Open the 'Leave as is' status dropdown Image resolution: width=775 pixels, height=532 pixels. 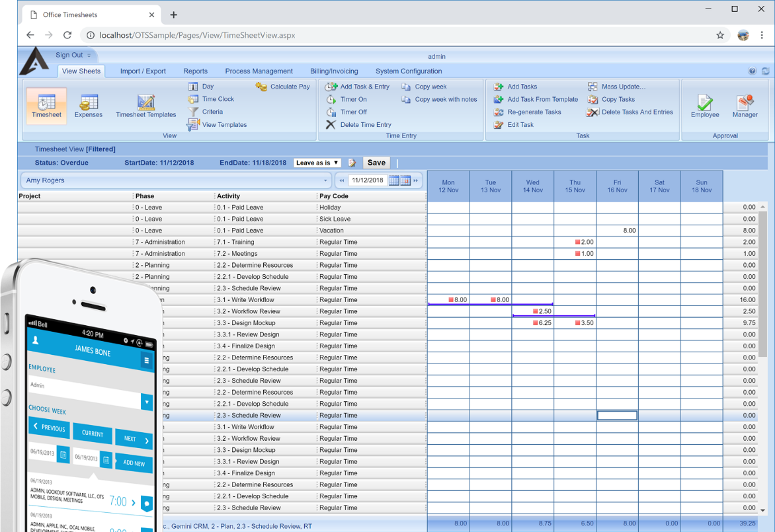(317, 163)
